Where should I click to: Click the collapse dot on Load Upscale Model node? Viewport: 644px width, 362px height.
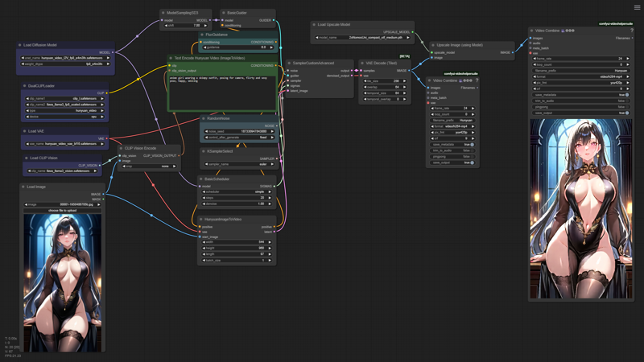[315, 25]
